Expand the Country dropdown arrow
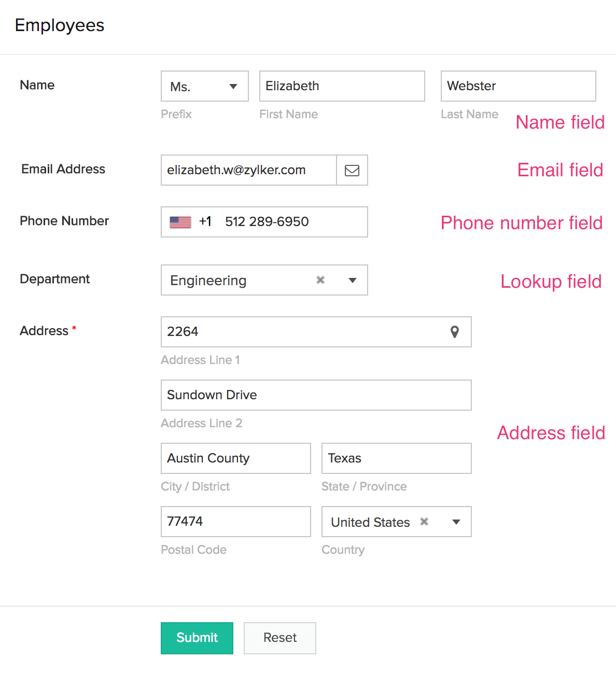 (x=456, y=522)
